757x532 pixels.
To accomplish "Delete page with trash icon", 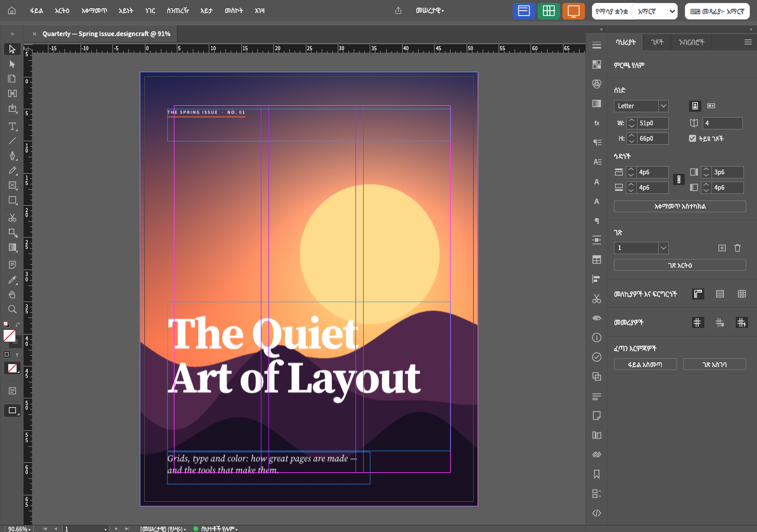I will pos(737,248).
